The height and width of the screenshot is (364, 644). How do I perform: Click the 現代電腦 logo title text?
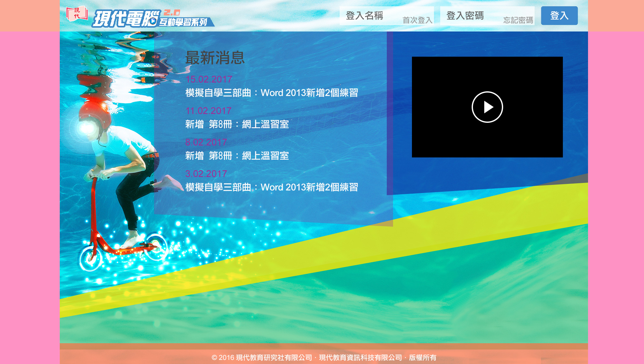point(124,18)
